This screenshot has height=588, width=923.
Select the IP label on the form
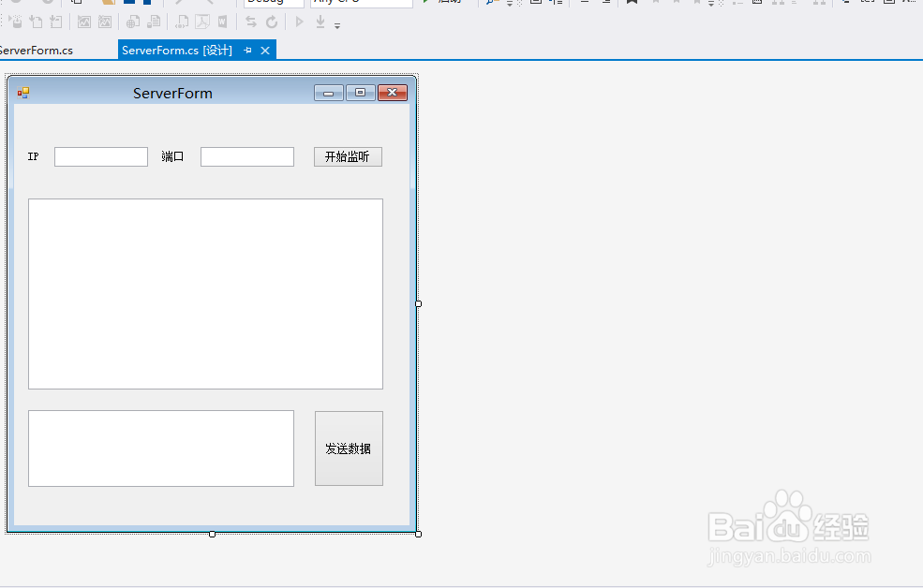[33, 156]
